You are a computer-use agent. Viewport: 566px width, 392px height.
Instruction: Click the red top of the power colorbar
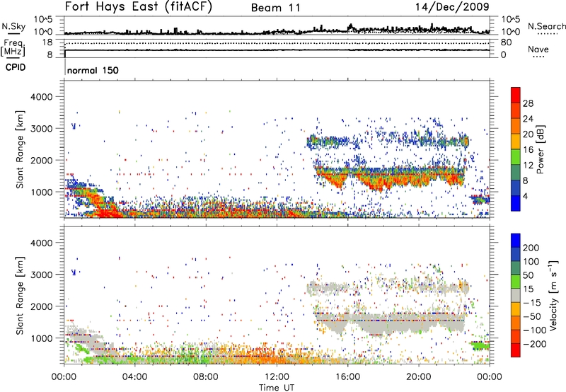(516, 95)
